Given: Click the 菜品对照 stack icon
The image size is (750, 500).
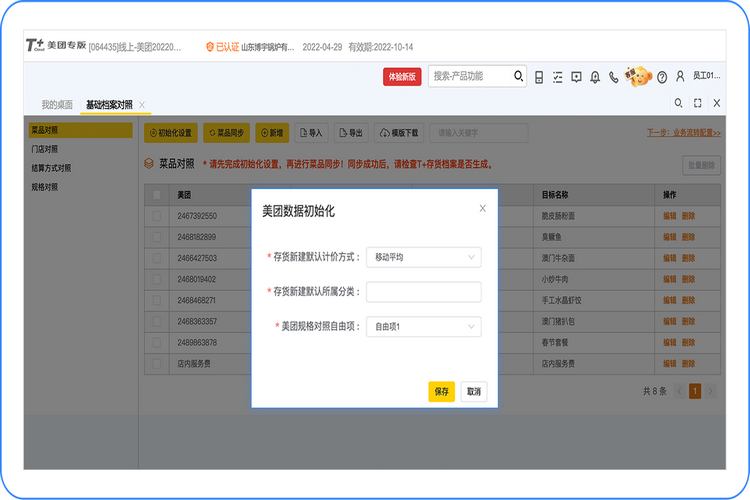Looking at the screenshot, I should tap(149, 164).
